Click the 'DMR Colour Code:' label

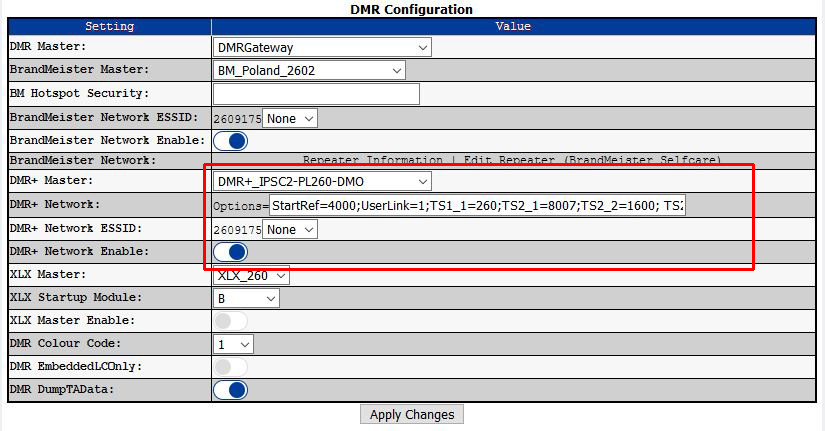click(x=65, y=343)
